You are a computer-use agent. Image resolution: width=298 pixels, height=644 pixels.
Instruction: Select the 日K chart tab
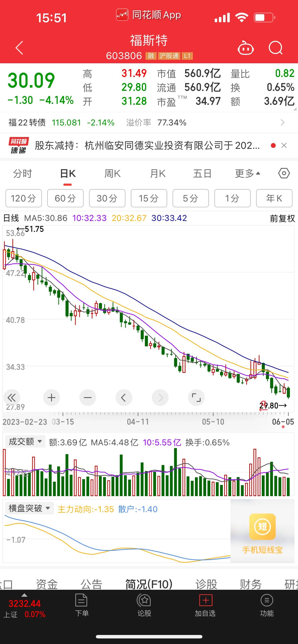click(68, 174)
